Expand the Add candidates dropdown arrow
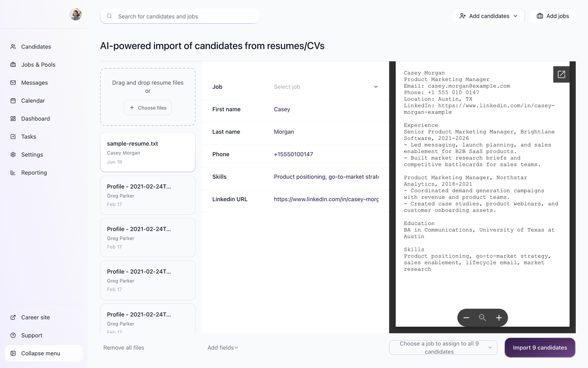The height and width of the screenshot is (368, 588). pyautogui.click(x=515, y=16)
